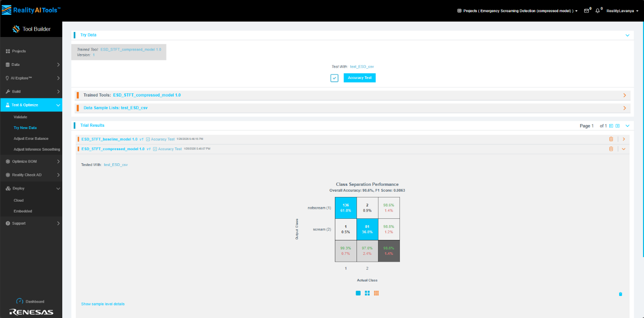Expand the Trained Tools section
Screen dimensions: 644x318
click(x=625, y=95)
